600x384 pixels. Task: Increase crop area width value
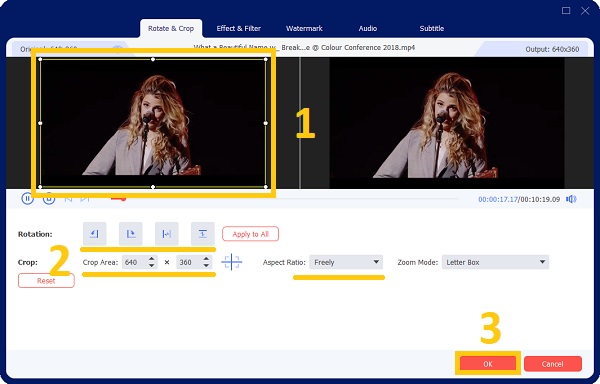tap(152, 259)
